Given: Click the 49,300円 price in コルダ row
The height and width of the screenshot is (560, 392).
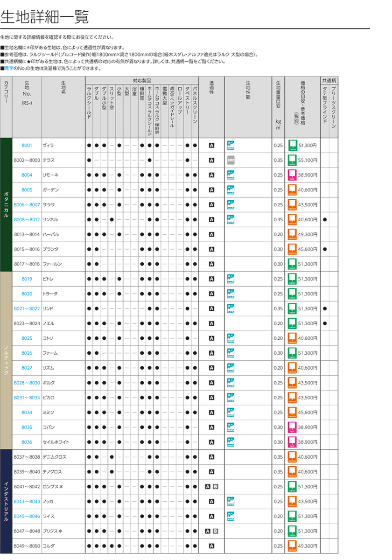Looking at the screenshot, I should click(308, 546).
